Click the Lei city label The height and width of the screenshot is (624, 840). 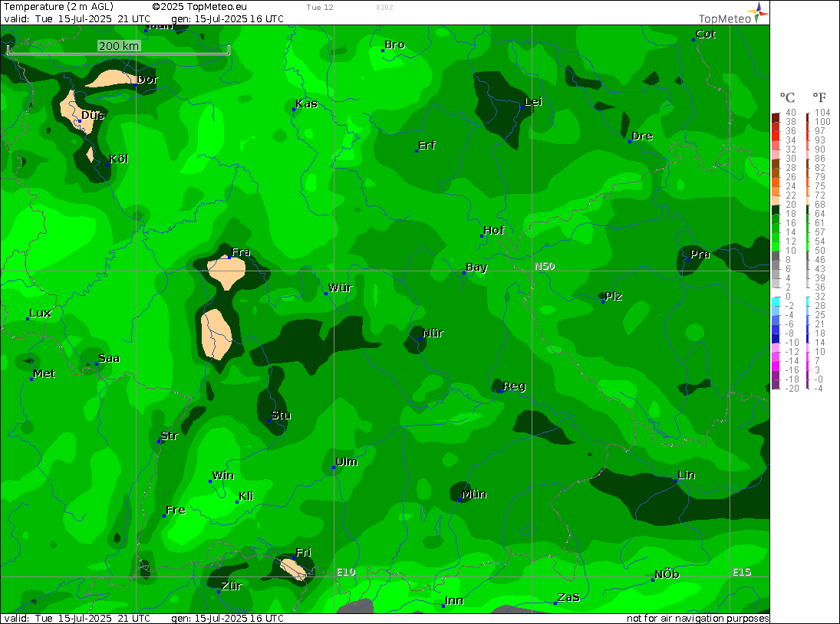533,102
